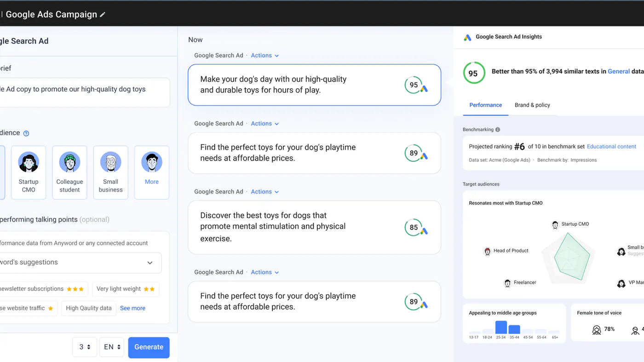The width and height of the screenshot is (644, 362).
Task: Click the score 85 badge on third ad
Action: (414, 227)
